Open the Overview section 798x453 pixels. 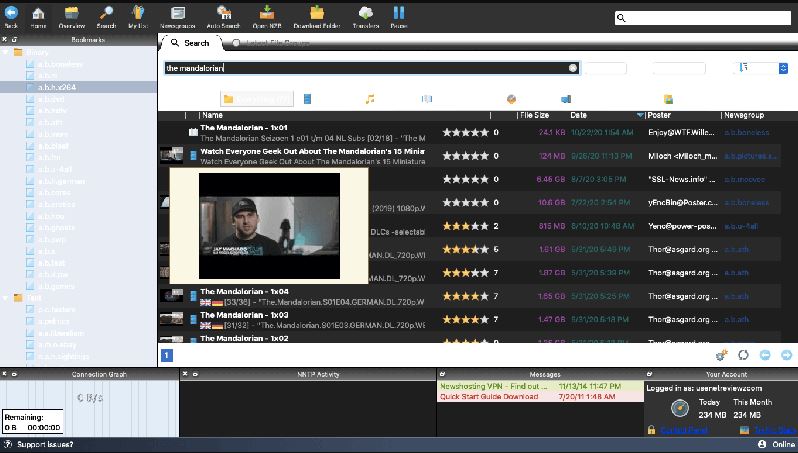[72, 16]
